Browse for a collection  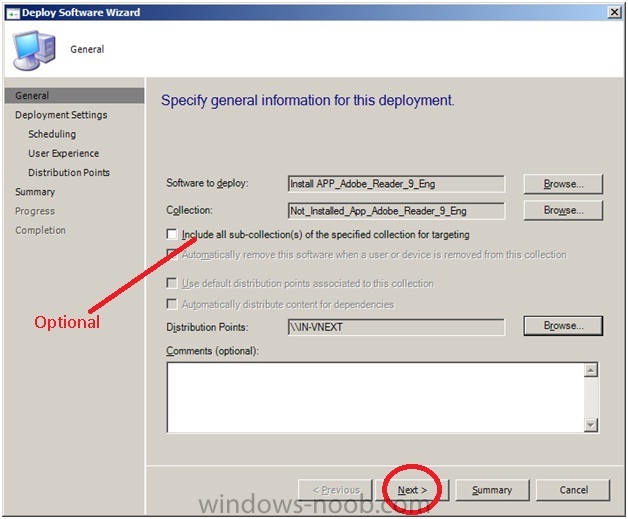pyautogui.click(x=563, y=210)
